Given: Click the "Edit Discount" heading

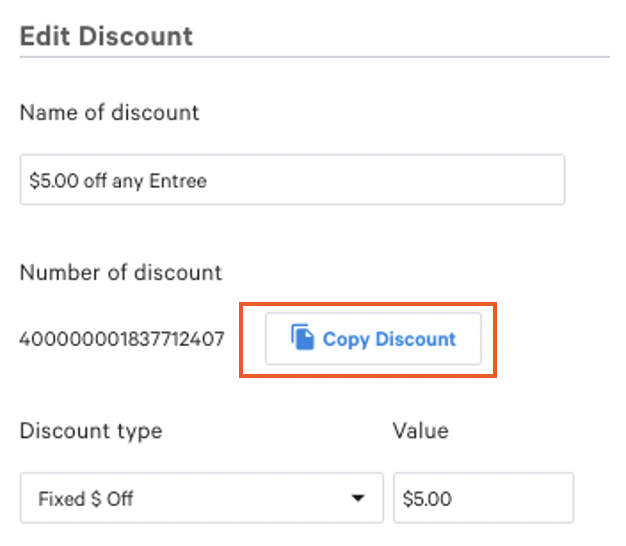Looking at the screenshot, I should [106, 36].
